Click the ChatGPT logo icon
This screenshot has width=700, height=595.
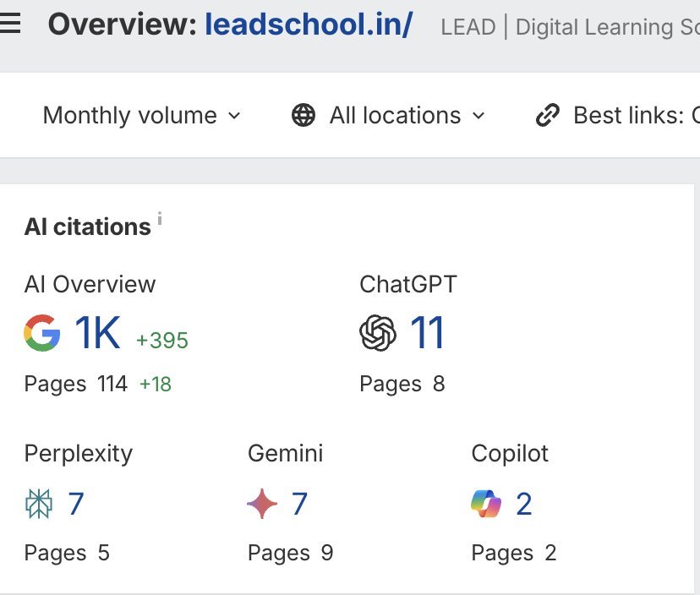coord(378,333)
